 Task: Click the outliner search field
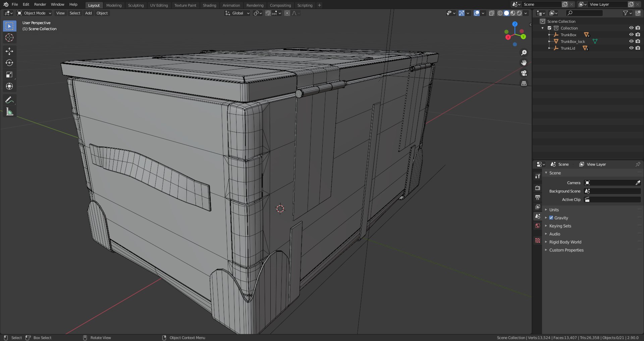coord(584,13)
